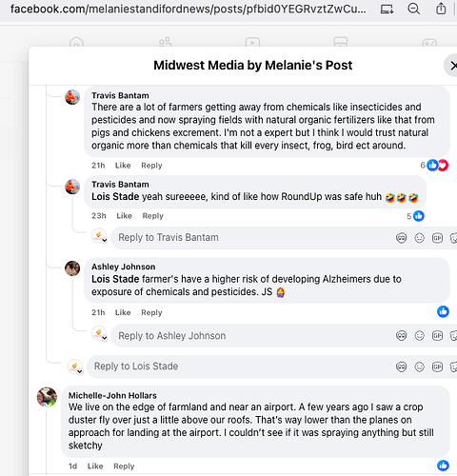Open Michelle-John Hollars' profile name link
The image size is (457, 476).
[112, 396]
